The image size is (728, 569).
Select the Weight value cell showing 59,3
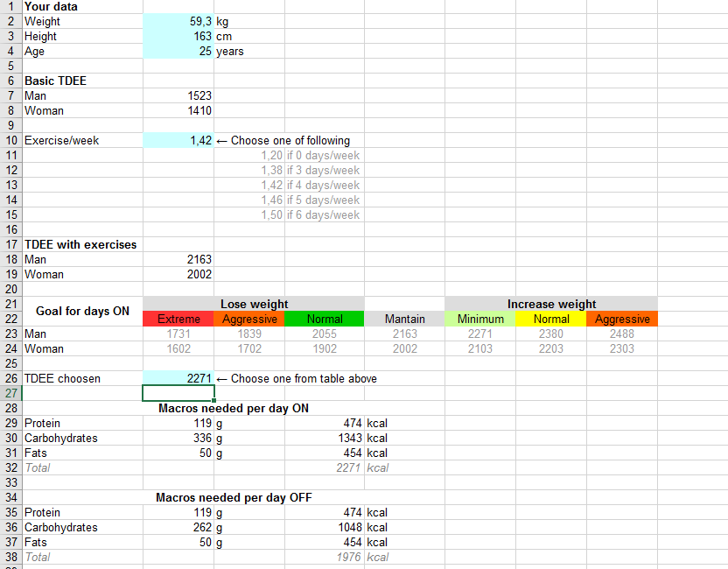click(178, 21)
